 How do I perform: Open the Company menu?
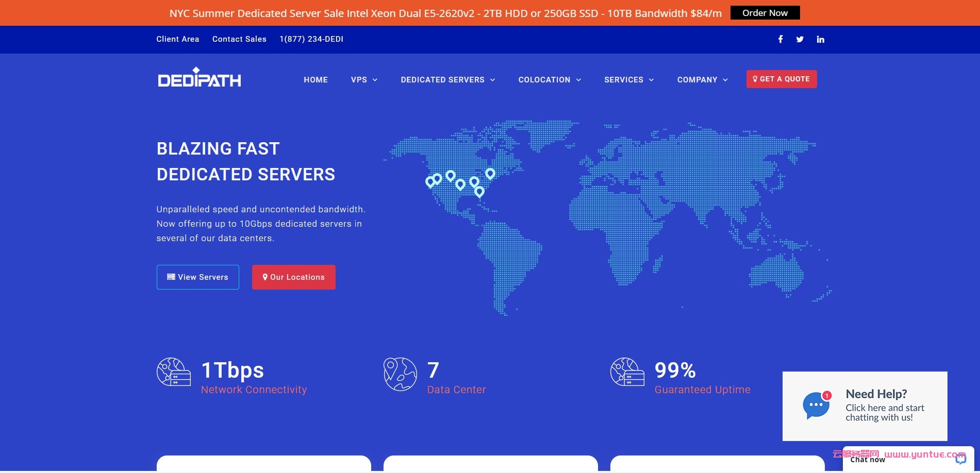pos(702,80)
